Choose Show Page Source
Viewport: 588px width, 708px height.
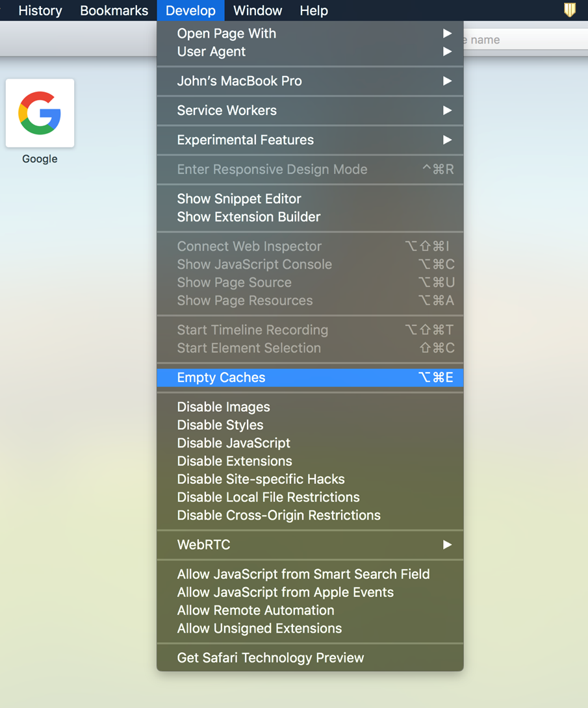(x=311, y=282)
